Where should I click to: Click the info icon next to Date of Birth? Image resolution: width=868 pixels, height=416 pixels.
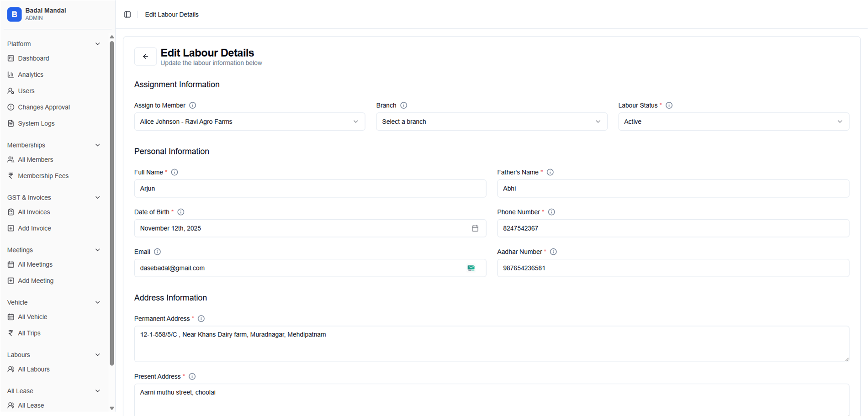[x=181, y=212]
